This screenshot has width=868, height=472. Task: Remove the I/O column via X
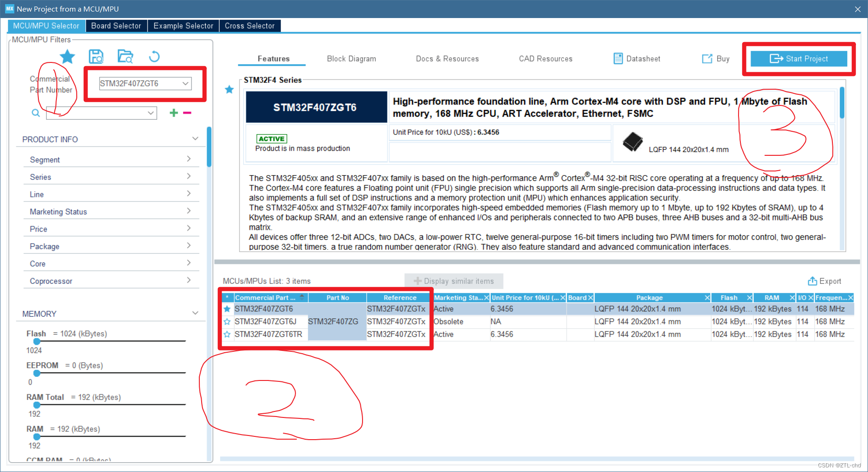click(811, 298)
